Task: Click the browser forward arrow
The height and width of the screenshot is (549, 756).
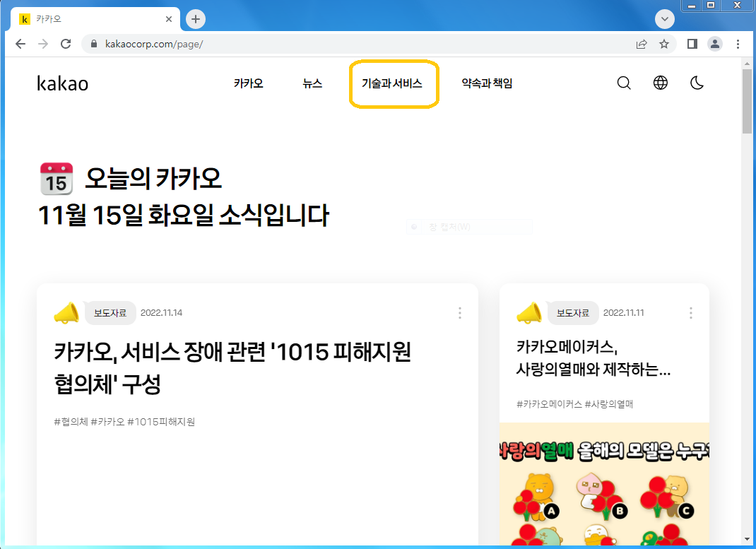Action: click(43, 44)
